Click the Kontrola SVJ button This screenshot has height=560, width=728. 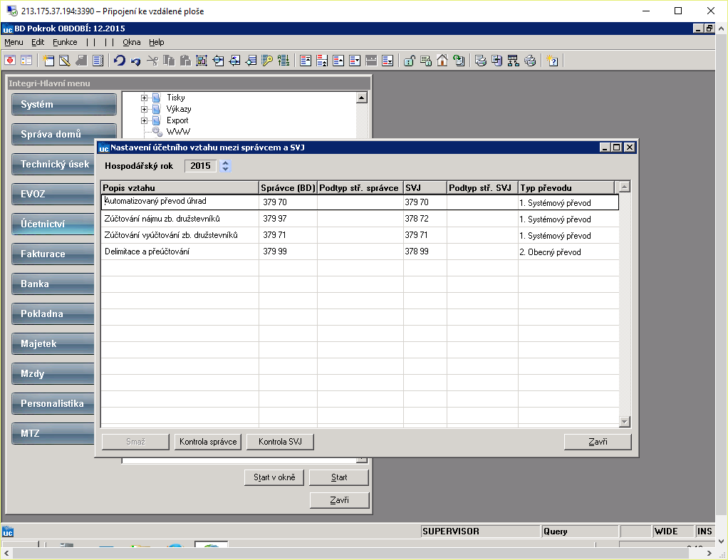click(280, 442)
